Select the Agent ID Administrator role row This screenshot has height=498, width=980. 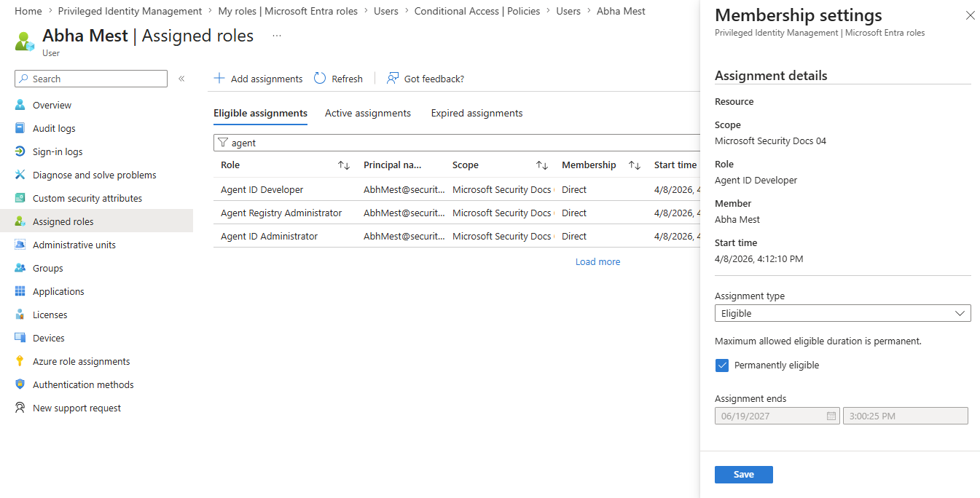pyautogui.click(x=457, y=236)
